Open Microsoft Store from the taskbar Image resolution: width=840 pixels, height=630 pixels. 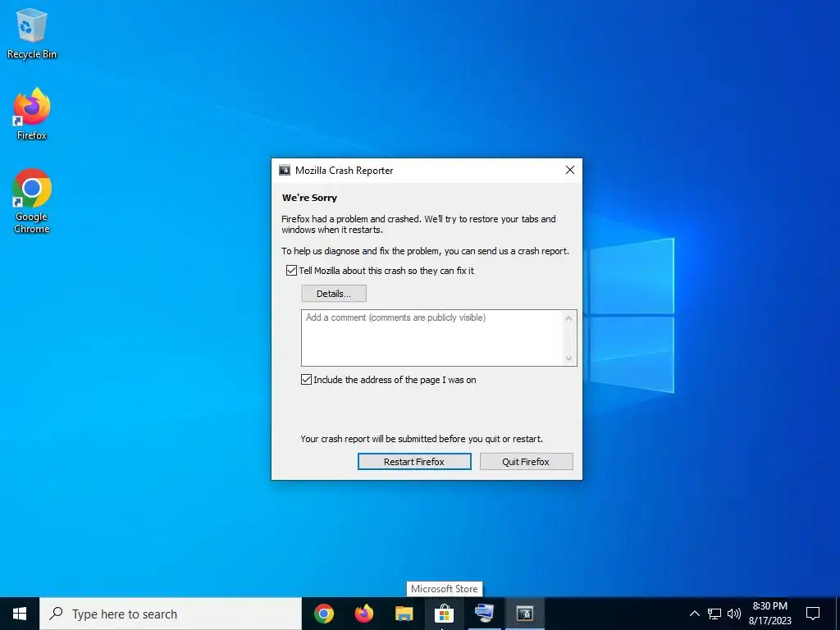point(444,614)
